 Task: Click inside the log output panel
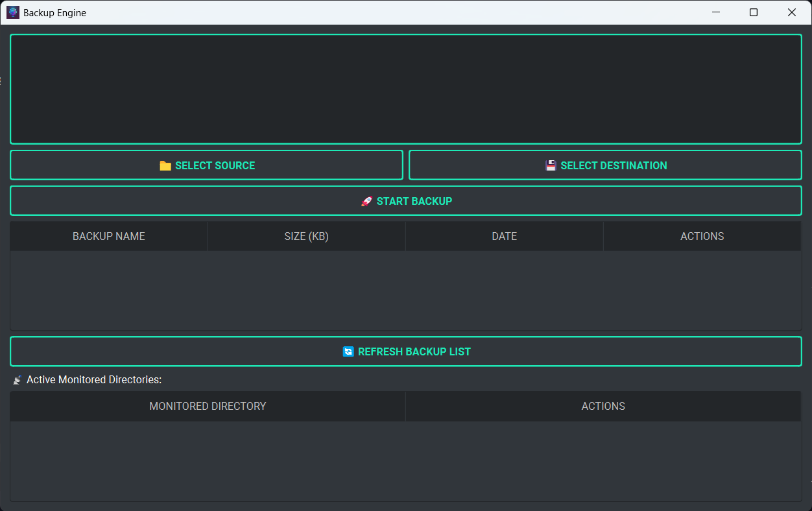(406, 89)
